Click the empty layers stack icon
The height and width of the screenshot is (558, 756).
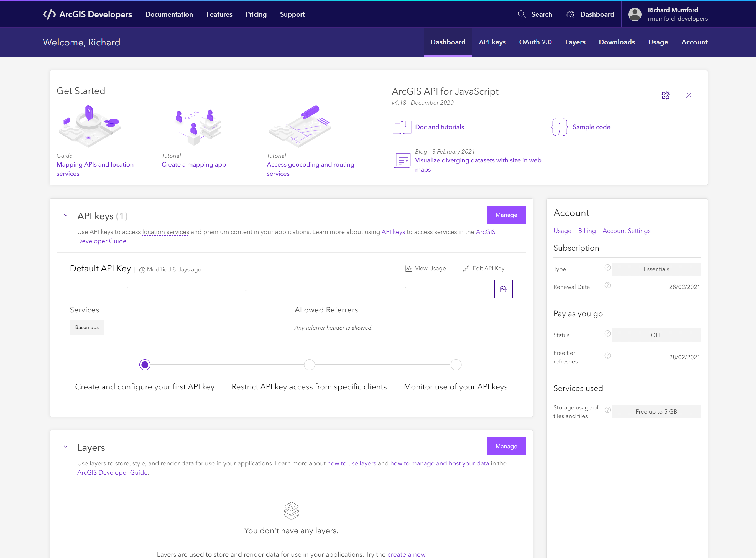pyautogui.click(x=291, y=511)
